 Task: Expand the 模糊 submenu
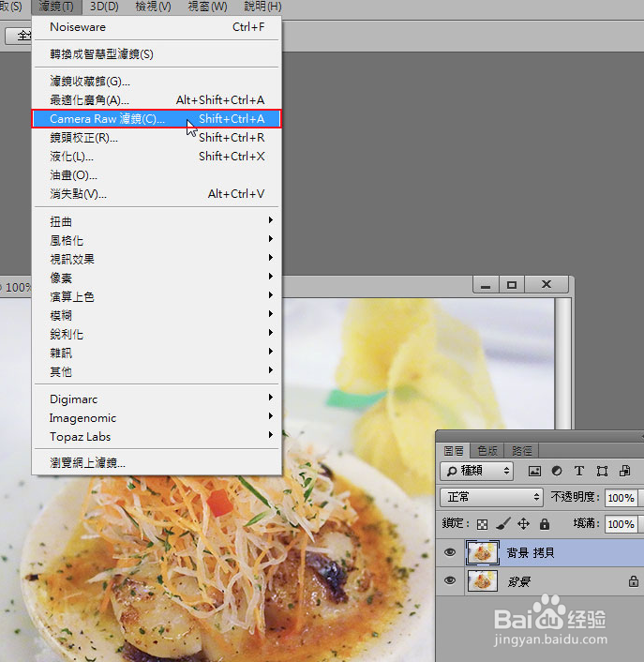click(157, 315)
